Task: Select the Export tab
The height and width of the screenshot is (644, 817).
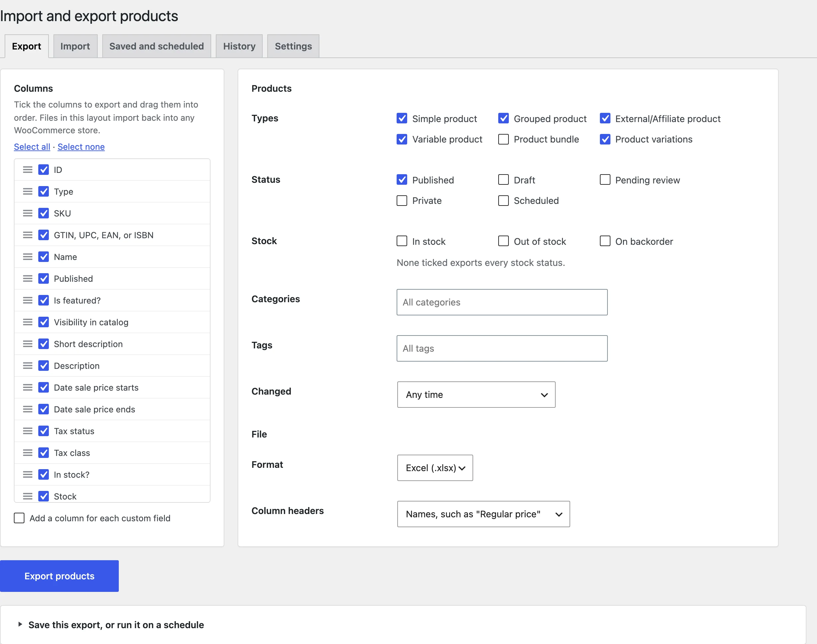Action: click(26, 47)
